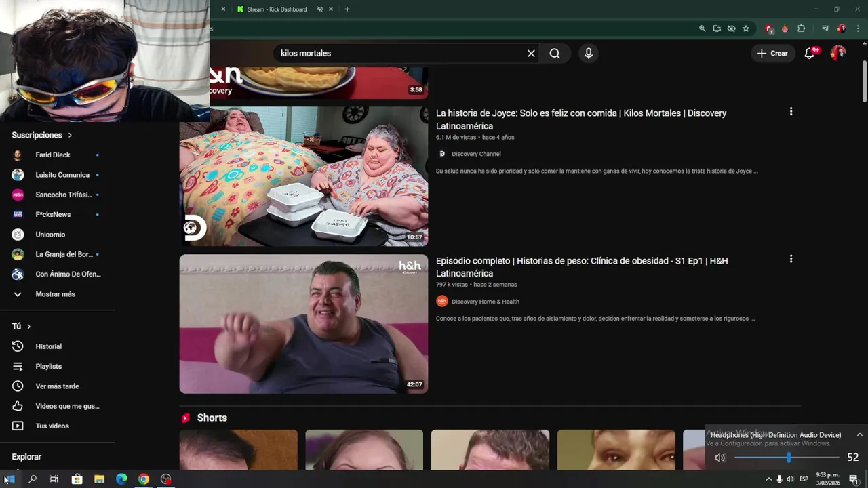Screen dimensions: 868x488
Task: Open Microsoft Store from taskbar
Action: 77,479
